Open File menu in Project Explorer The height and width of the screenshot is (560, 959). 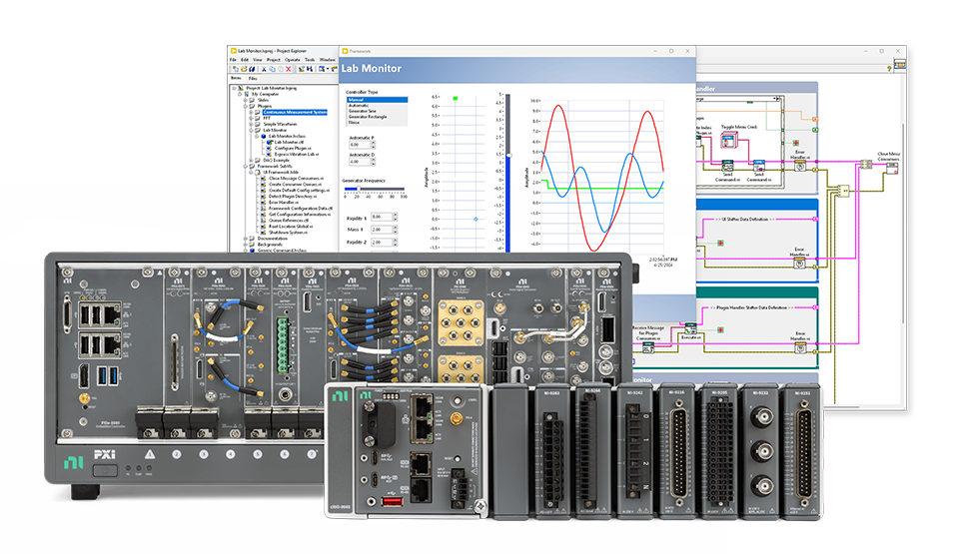233,60
